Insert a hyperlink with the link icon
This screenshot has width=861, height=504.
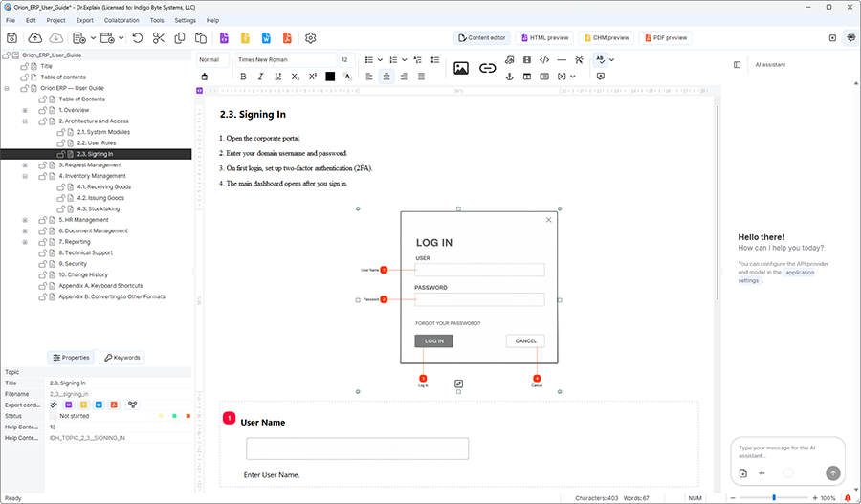(488, 68)
